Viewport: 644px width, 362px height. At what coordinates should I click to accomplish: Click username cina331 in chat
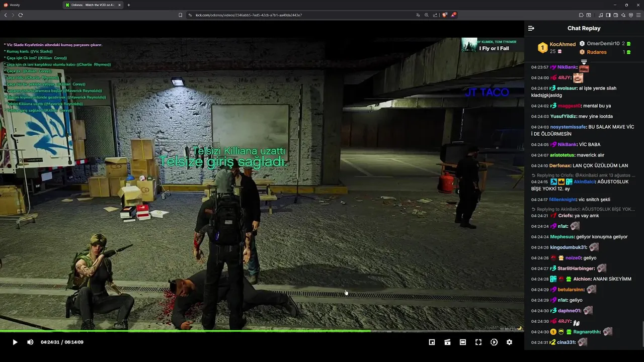point(566,342)
